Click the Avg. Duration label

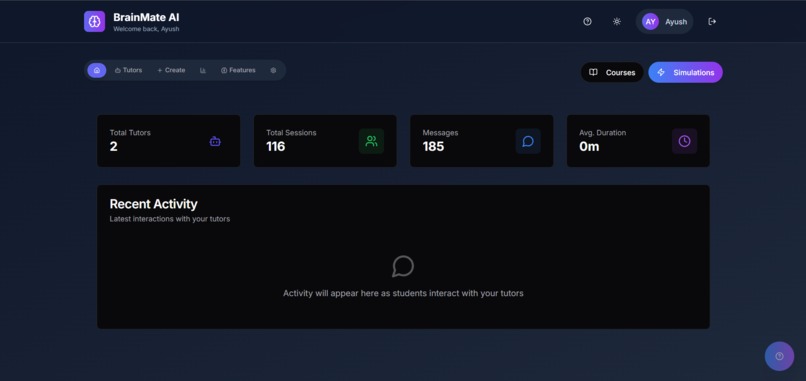(x=602, y=133)
